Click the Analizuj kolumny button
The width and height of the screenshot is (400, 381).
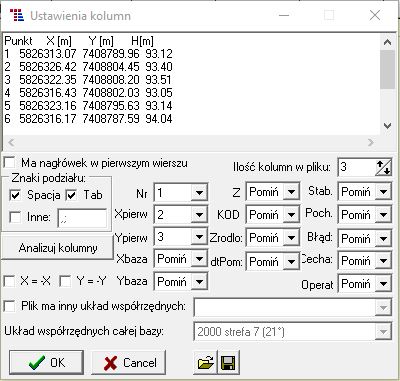(58, 248)
